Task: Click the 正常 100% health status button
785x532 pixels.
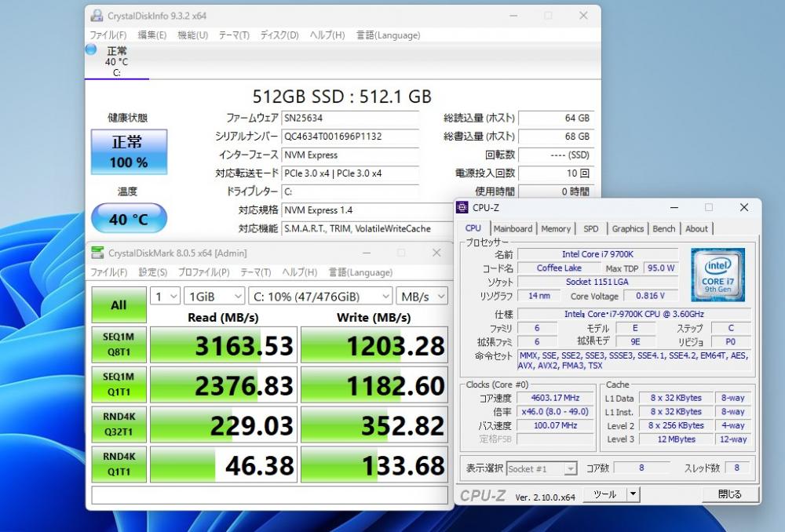Action: pyautogui.click(x=129, y=151)
